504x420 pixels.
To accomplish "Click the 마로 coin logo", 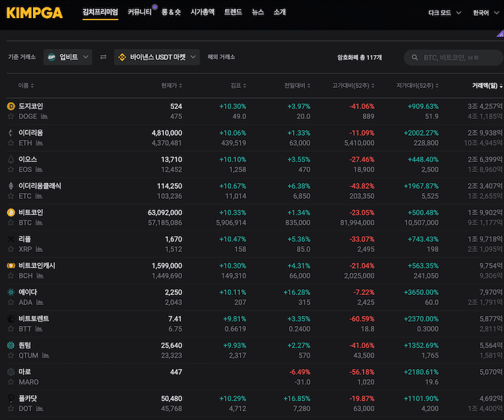I will (11, 372).
